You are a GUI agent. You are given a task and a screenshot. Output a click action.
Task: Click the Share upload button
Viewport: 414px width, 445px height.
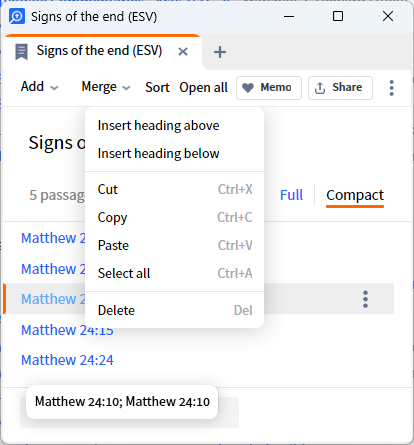coord(340,88)
